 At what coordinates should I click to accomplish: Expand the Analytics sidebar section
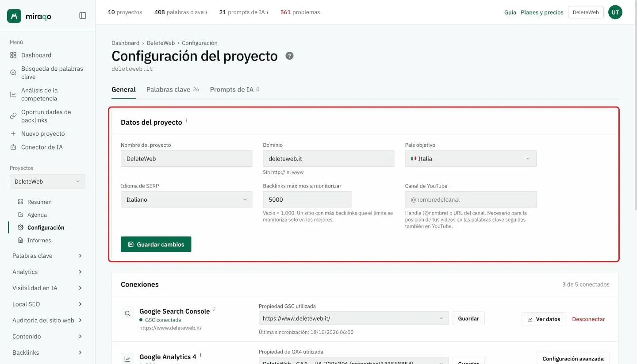(47, 272)
